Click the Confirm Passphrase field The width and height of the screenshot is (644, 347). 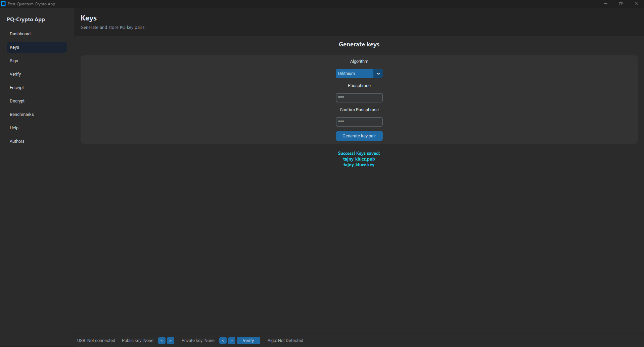359,122
